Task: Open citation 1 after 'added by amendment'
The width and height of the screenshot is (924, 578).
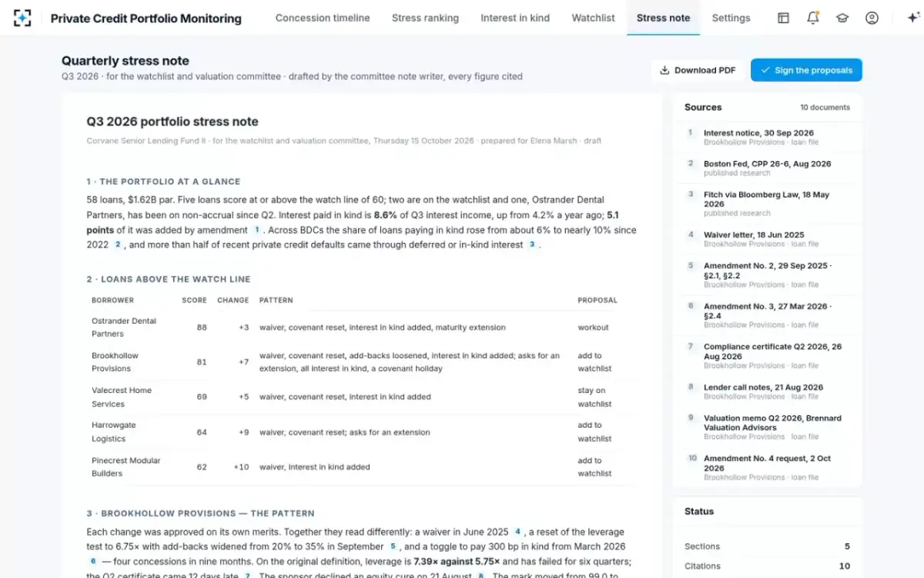Action: [257, 230]
